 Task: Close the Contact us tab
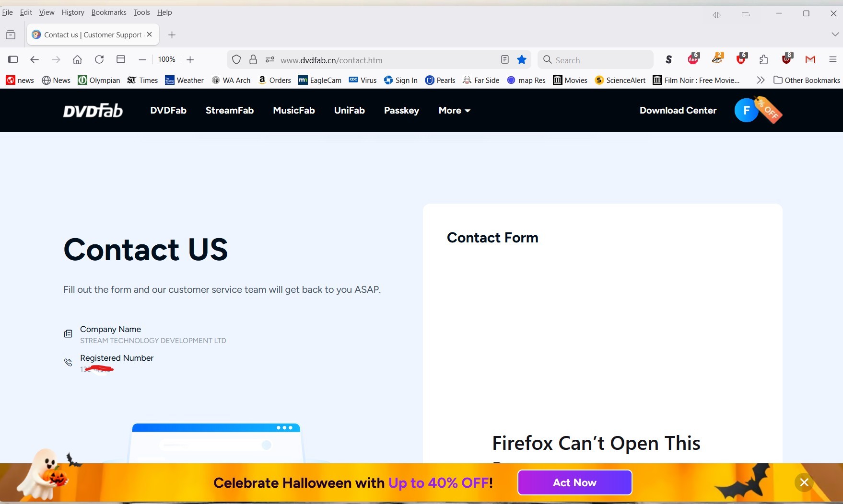click(x=150, y=34)
